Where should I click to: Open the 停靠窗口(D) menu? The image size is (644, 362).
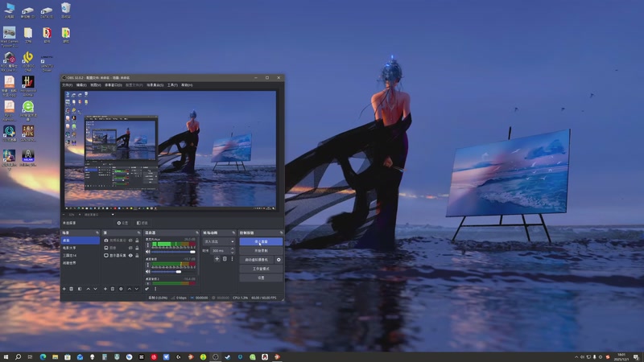(x=114, y=85)
